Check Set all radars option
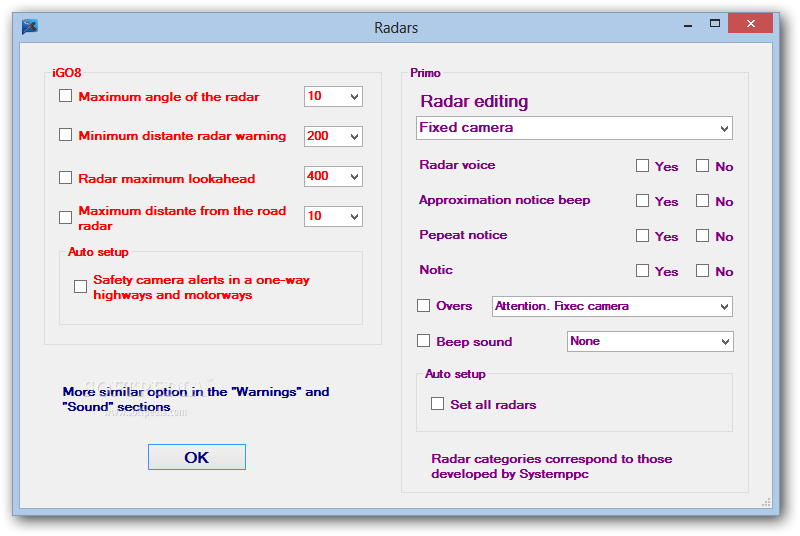800x536 pixels. click(x=437, y=404)
